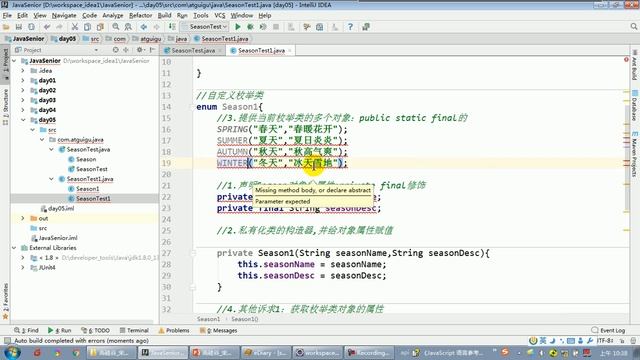Run SeasonTest with the green play icon
Screen dimensions: 640x360
coord(238,27)
